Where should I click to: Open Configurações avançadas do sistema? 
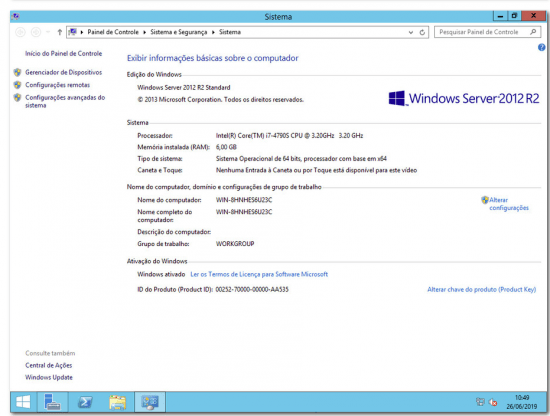(65, 101)
